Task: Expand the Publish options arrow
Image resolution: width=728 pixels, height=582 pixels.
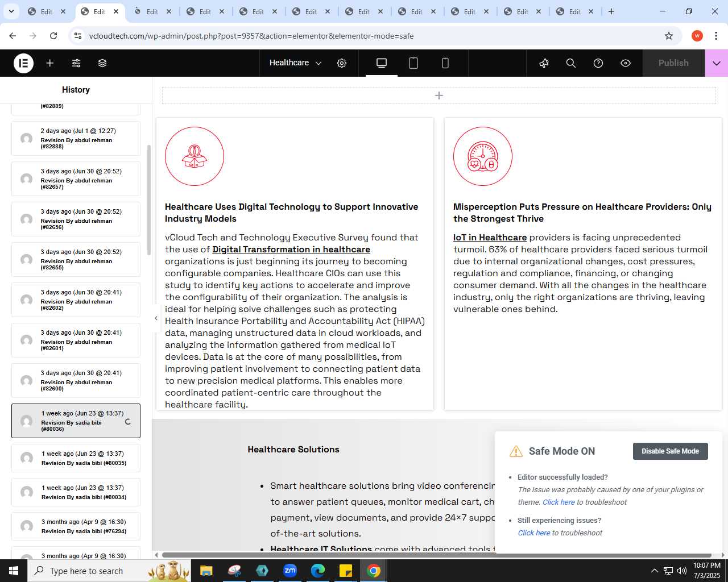Action: [717, 63]
